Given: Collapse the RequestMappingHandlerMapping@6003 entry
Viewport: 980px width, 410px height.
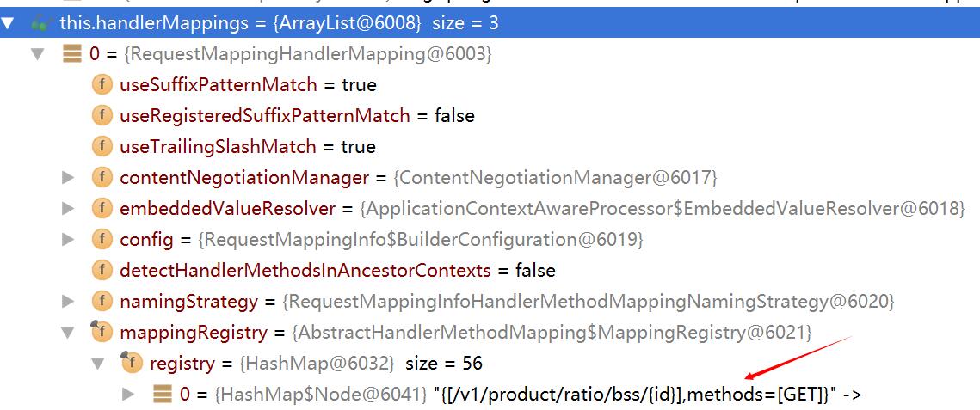Looking at the screenshot, I should (39, 55).
